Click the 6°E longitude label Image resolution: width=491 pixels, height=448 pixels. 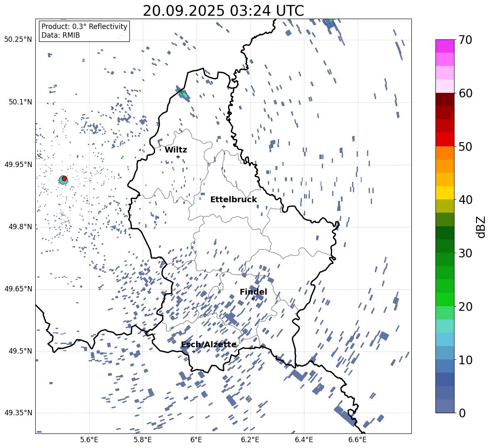coord(196,440)
